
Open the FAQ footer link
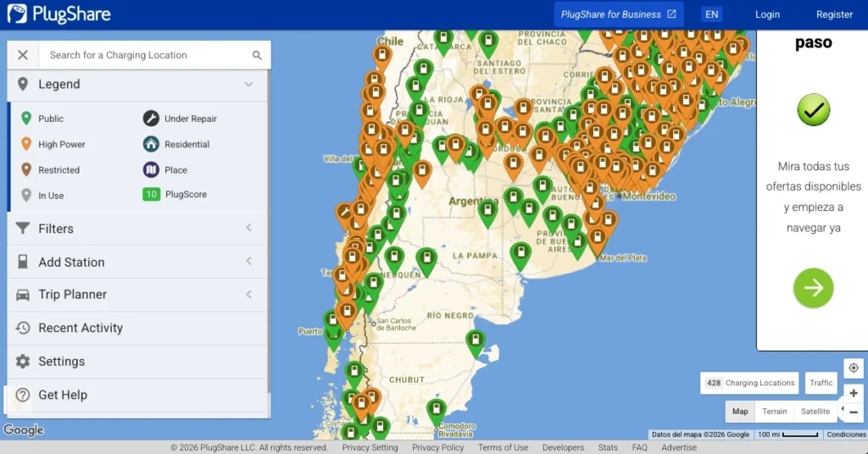[639, 447]
